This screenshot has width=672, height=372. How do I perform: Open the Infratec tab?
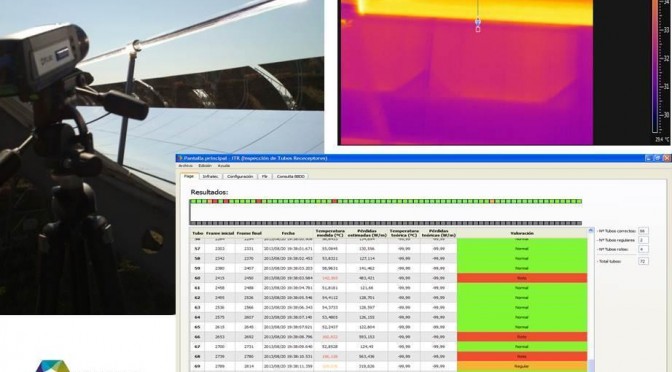pos(210,176)
